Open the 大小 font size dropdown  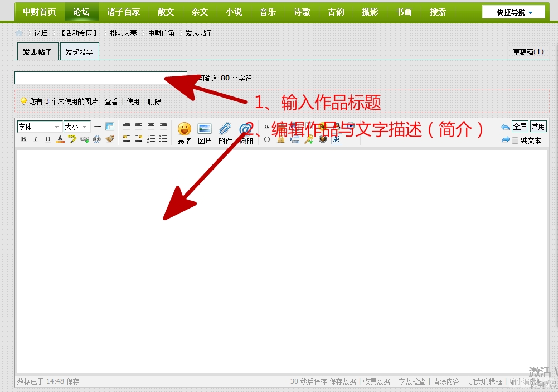(x=76, y=127)
